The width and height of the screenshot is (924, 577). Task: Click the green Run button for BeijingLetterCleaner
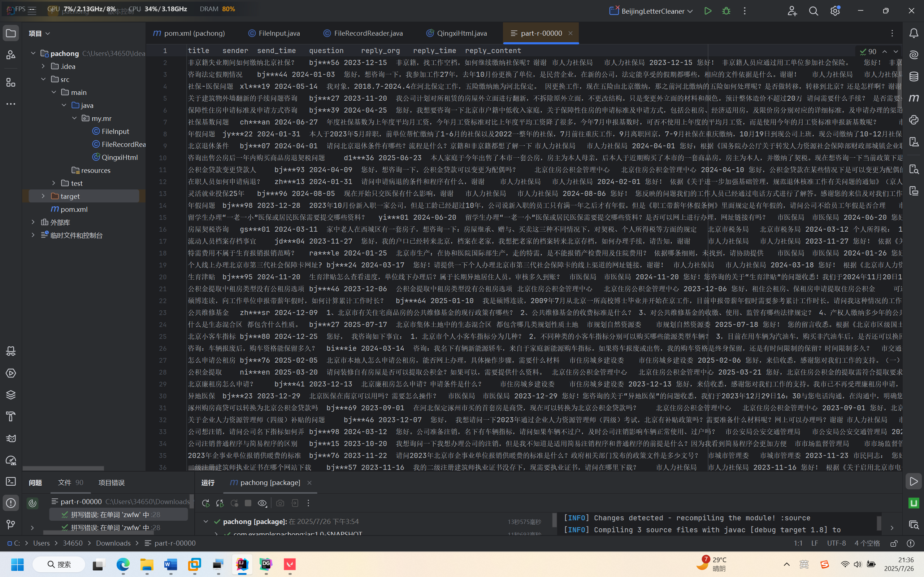pos(707,11)
